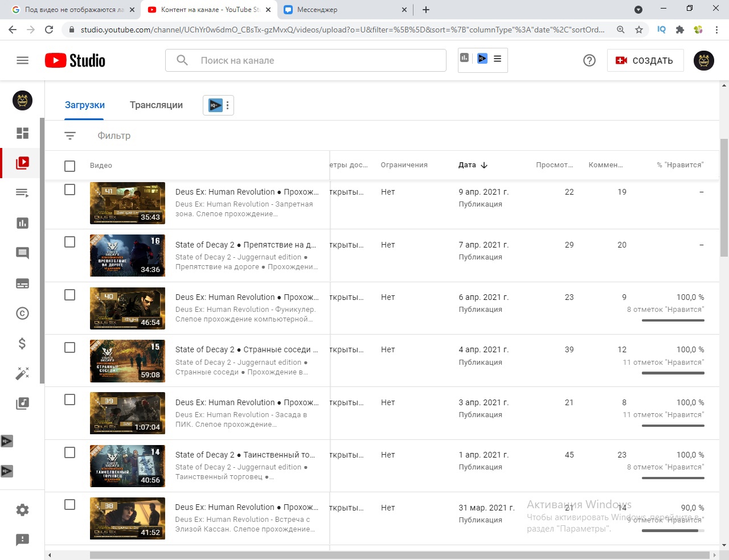The width and height of the screenshot is (729, 560).
Task: Click Ограничения column header
Action: click(404, 165)
